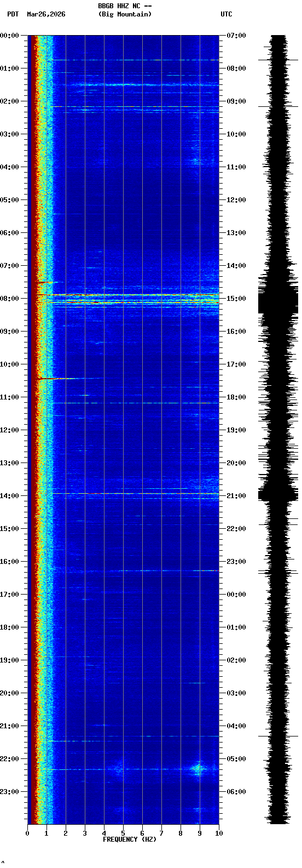302x868 pixels.
Task: Pick the UTC axis '10:00' time label
Action: [236, 134]
